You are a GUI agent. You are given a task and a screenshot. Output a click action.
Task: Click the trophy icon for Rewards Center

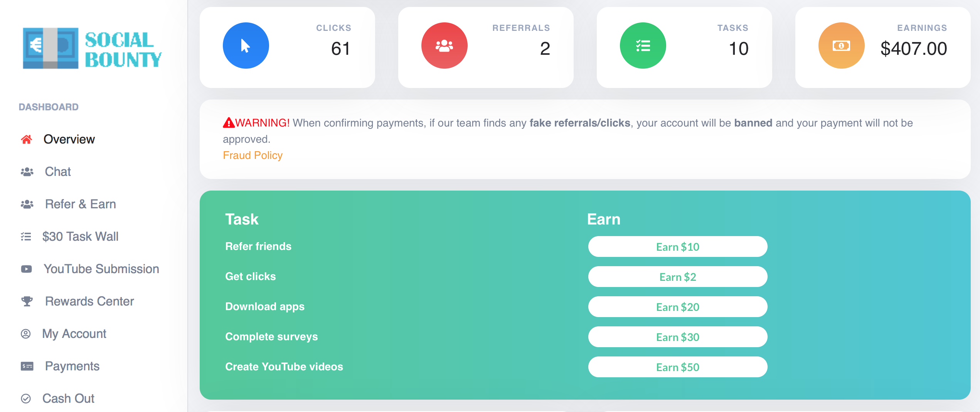pos(27,301)
